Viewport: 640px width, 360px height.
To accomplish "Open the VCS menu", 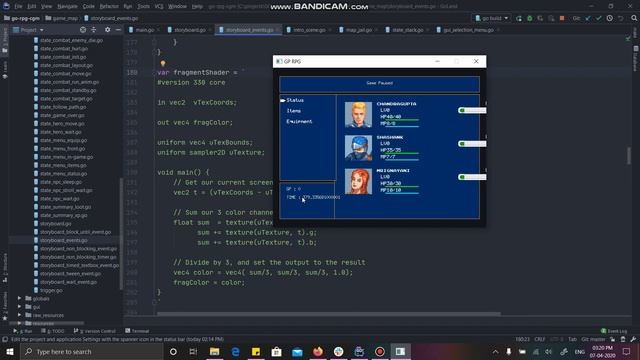I will point(159,7).
